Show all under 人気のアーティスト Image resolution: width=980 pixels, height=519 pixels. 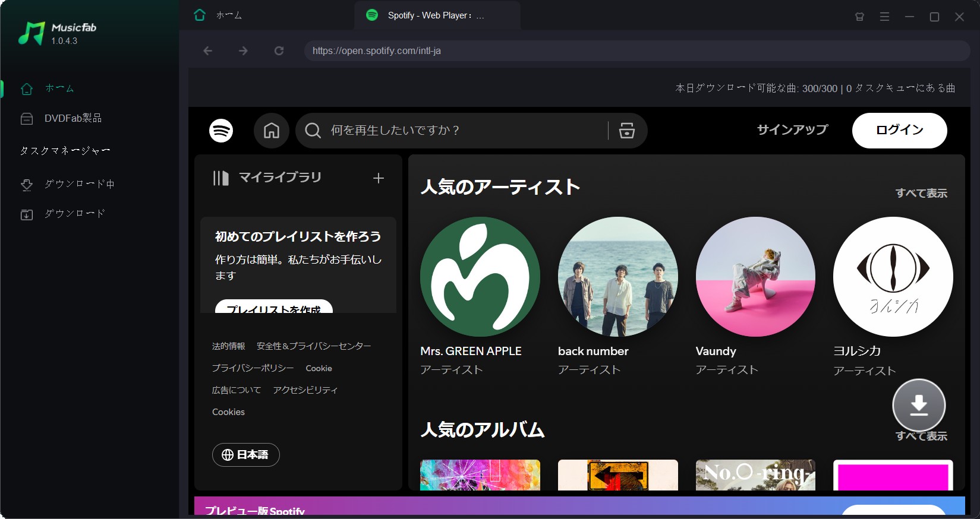click(921, 193)
